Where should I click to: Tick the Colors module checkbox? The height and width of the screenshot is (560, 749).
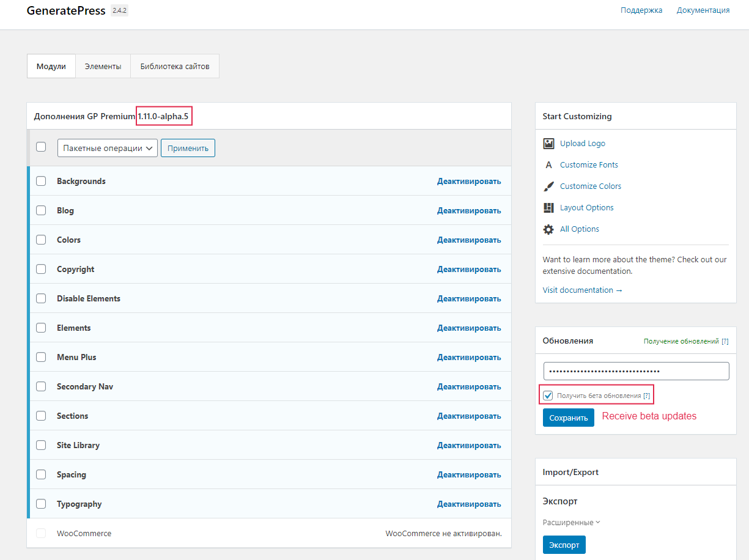click(x=41, y=240)
